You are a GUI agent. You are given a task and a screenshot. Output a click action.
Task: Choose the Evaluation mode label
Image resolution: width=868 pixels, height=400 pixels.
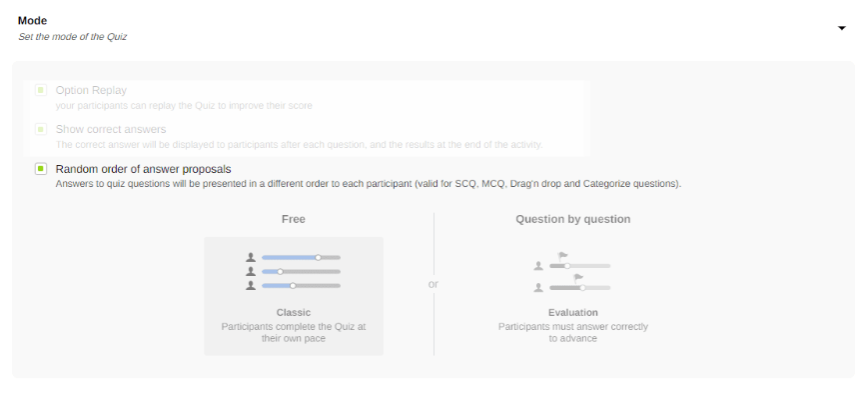pos(572,312)
